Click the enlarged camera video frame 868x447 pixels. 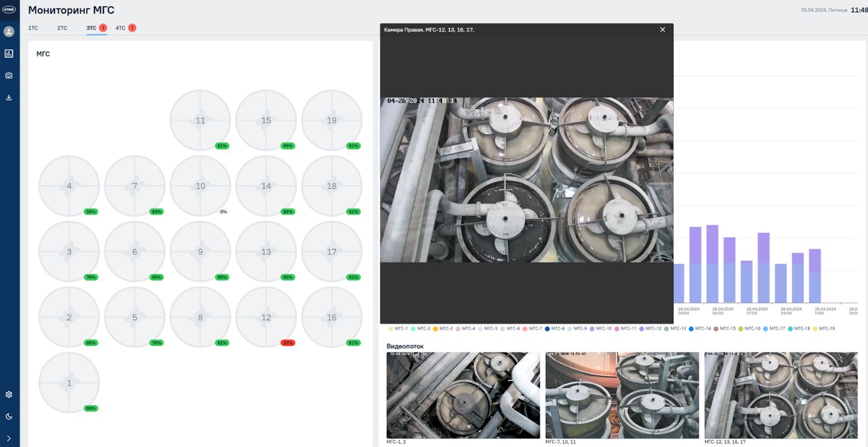pyautogui.click(x=527, y=180)
